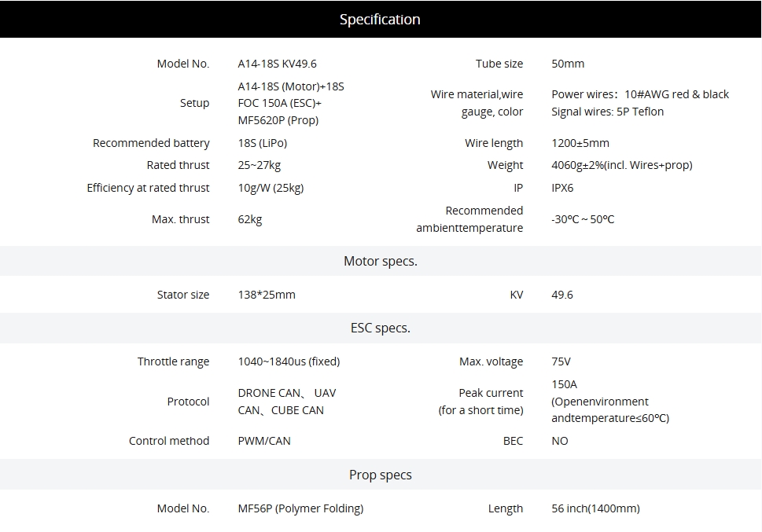
Task: Select the 75V max voltage value
Action: (x=561, y=361)
